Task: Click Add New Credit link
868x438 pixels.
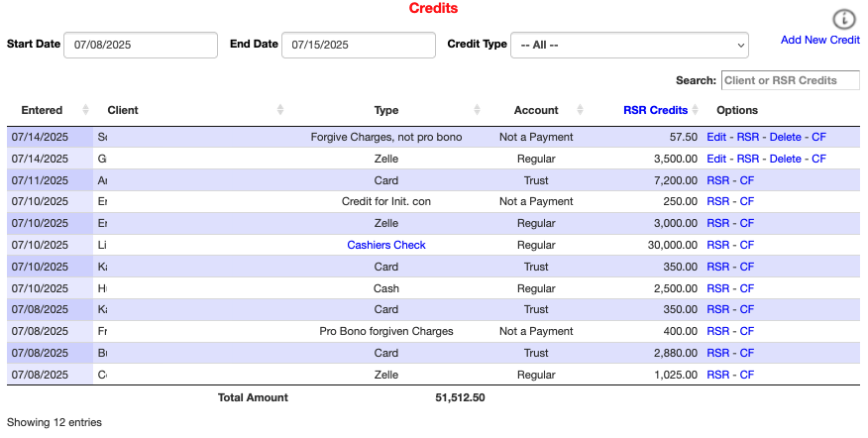Action: coord(819,40)
